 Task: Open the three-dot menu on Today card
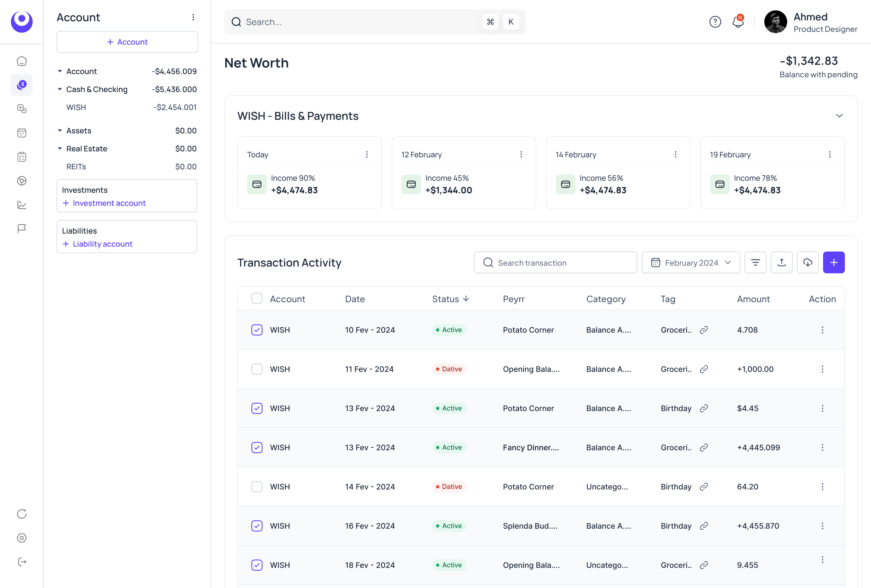pos(367,154)
